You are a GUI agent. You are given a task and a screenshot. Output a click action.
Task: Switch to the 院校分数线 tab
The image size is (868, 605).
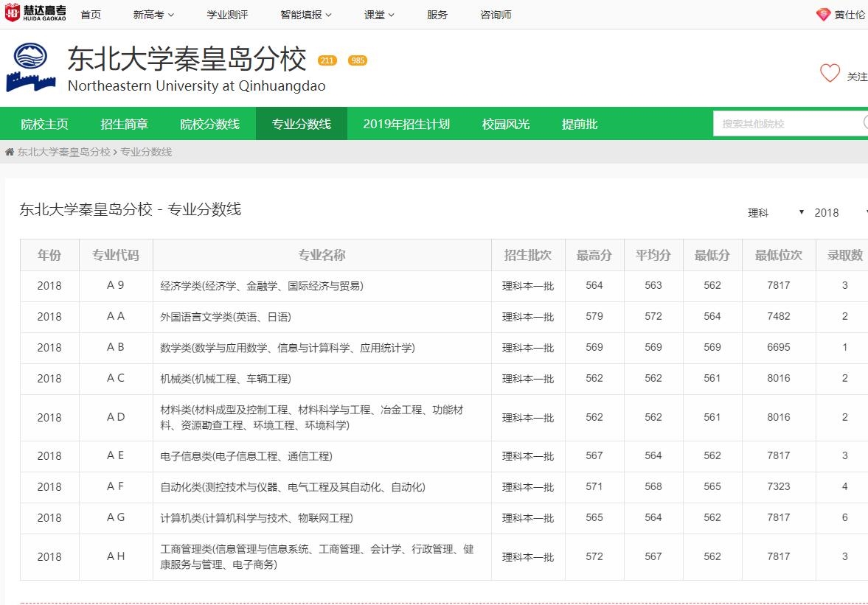coord(209,124)
